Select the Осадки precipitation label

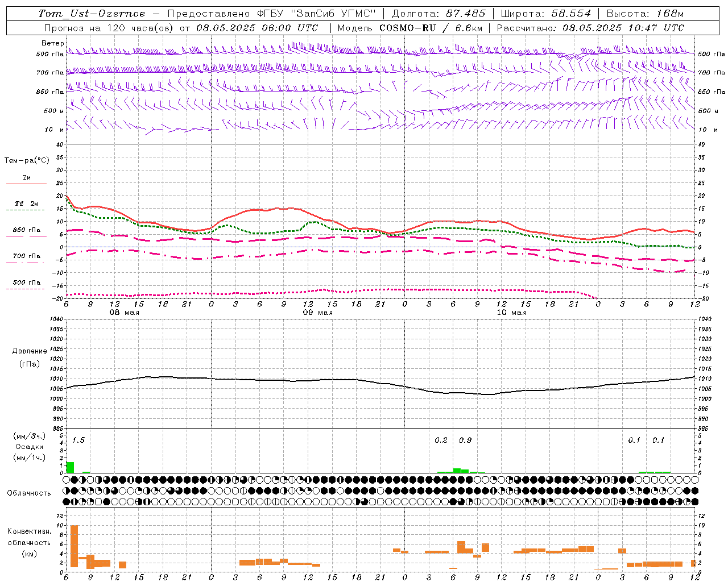29,447
